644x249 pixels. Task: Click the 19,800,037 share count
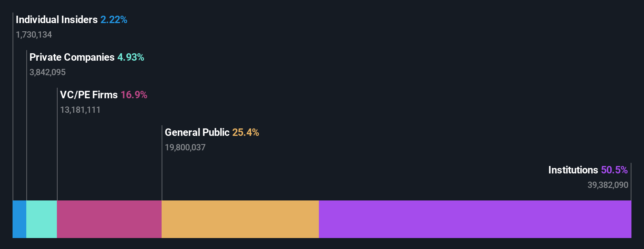point(185,148)
